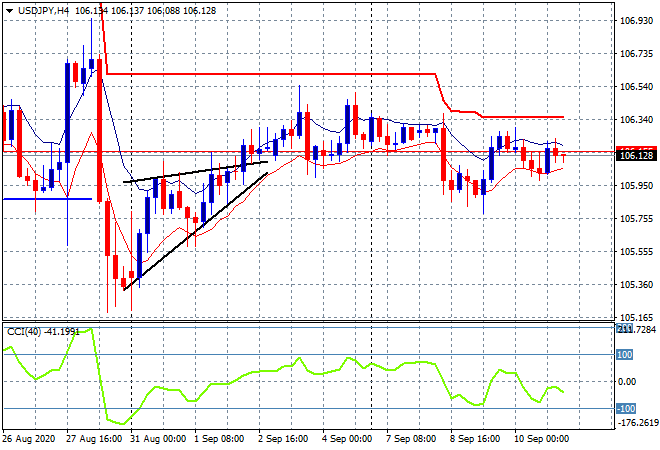Viewport: 660px width, 450px height.
Task: Open the chart menu triangle beside USDJPY,H4
Action: (x=9, y=11)
